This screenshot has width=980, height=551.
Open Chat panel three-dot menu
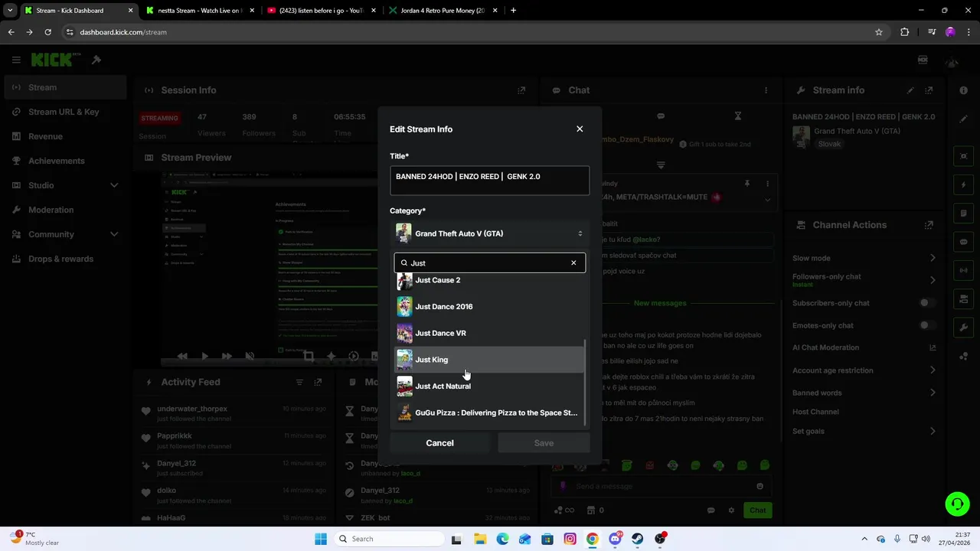[x=766, y=90]
